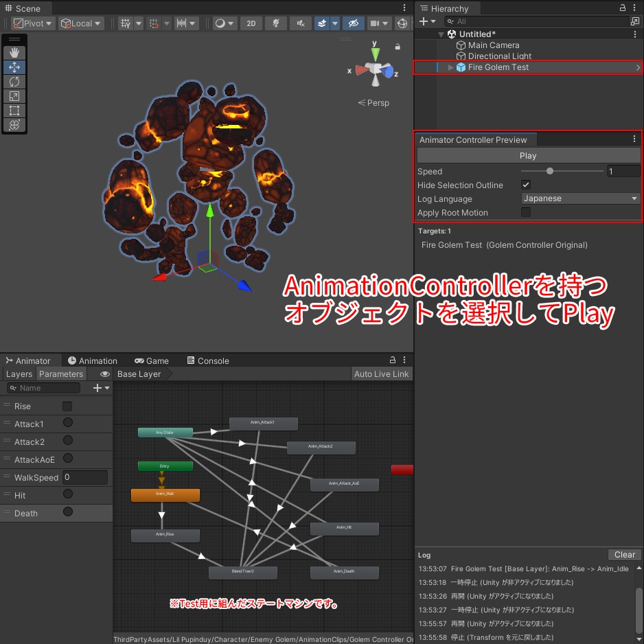Click the Scene gizmos sphere icon
Screen dimensions: 644x644
pyautogui.click(x=402, y=23)
